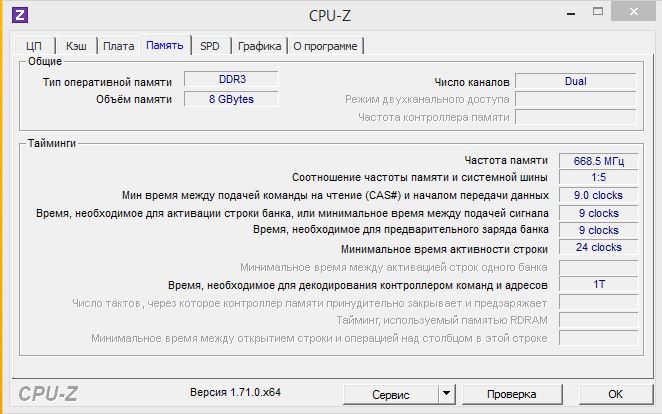Confirm with the OK button
The image size is (662, 414).
616,394
